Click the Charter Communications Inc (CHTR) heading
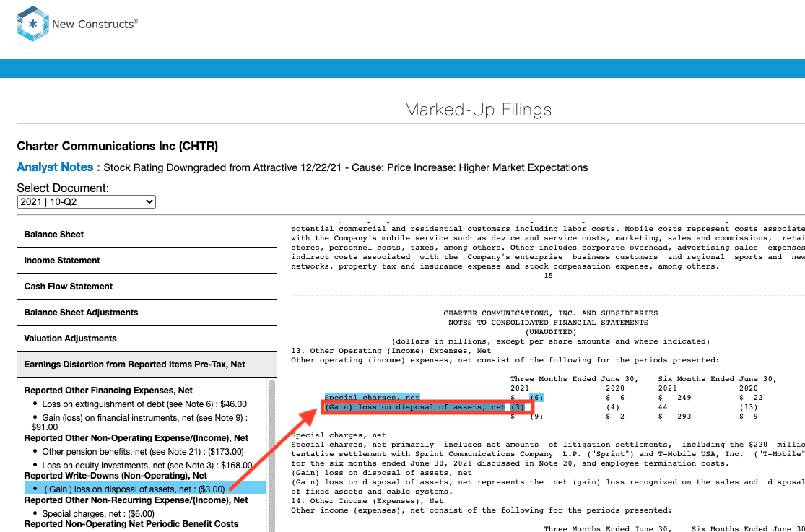 [118, 147]
